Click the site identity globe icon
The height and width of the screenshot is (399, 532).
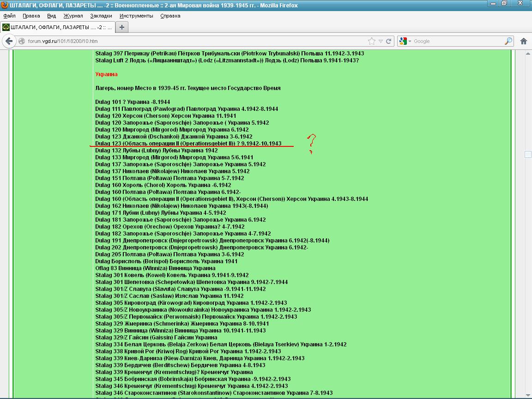click(22, 41)
